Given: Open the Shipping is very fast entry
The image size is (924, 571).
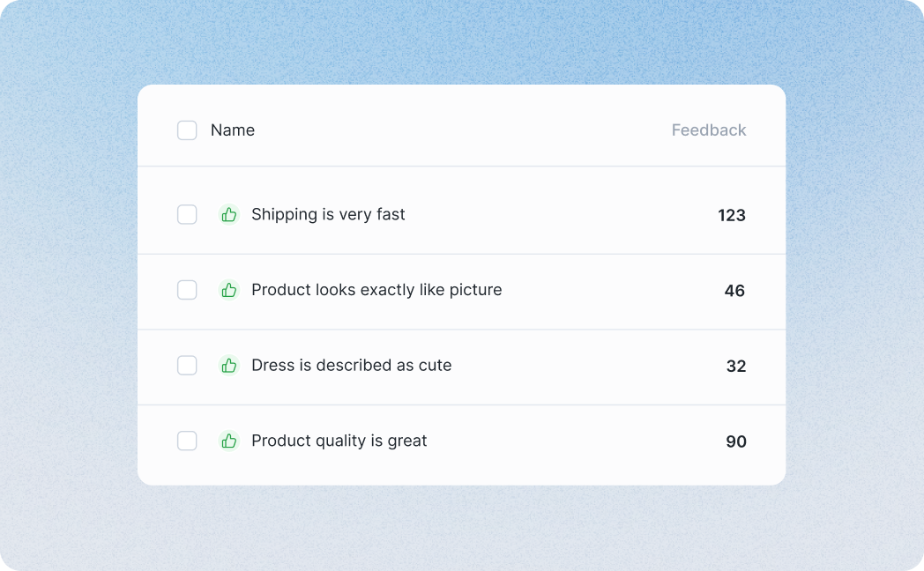Looking at the screenshot, I should pos(328,215).
